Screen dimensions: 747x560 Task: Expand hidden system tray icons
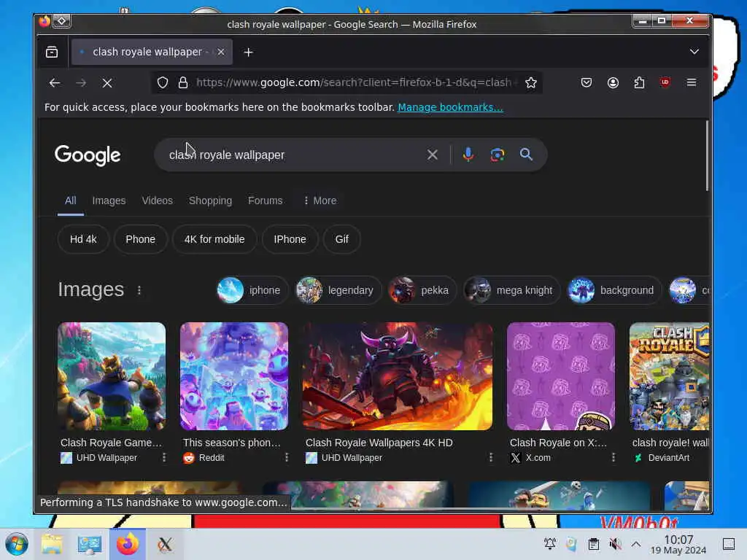pos(636,544)
